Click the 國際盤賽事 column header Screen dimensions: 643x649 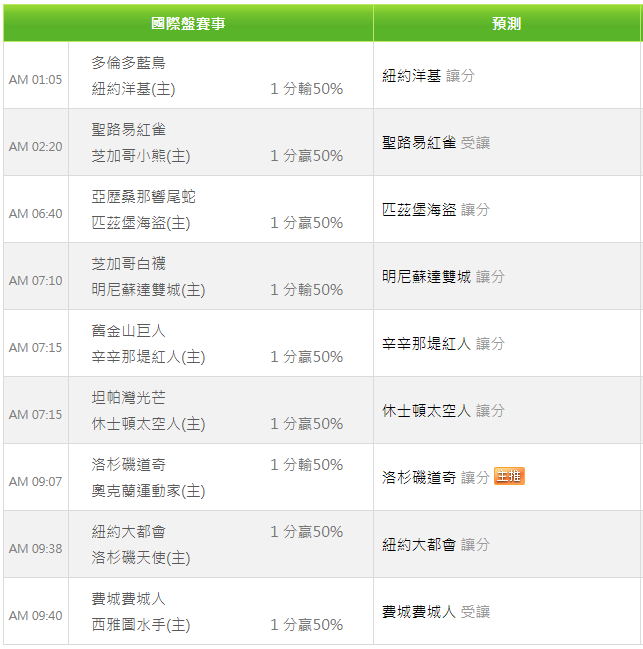(188, 23)
